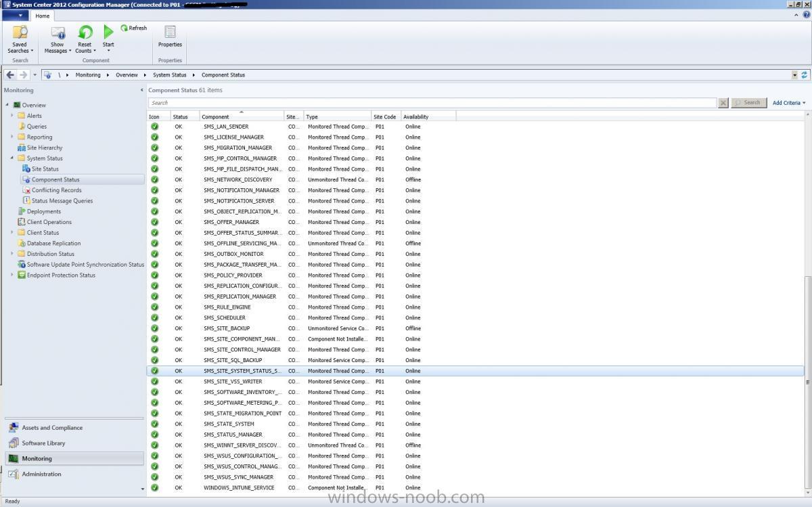Click the Search button
812x507 pixels.
click(x=749, y=103)
